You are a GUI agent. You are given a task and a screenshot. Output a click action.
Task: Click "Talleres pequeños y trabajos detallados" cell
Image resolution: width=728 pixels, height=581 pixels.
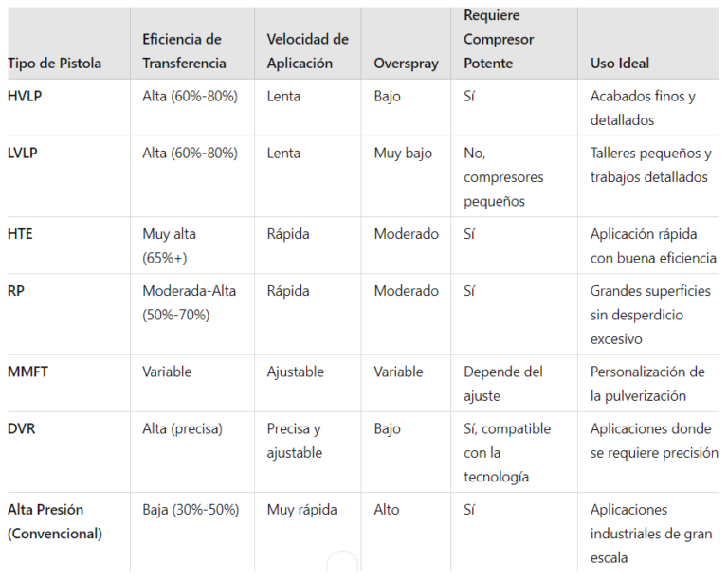(650, 165)
